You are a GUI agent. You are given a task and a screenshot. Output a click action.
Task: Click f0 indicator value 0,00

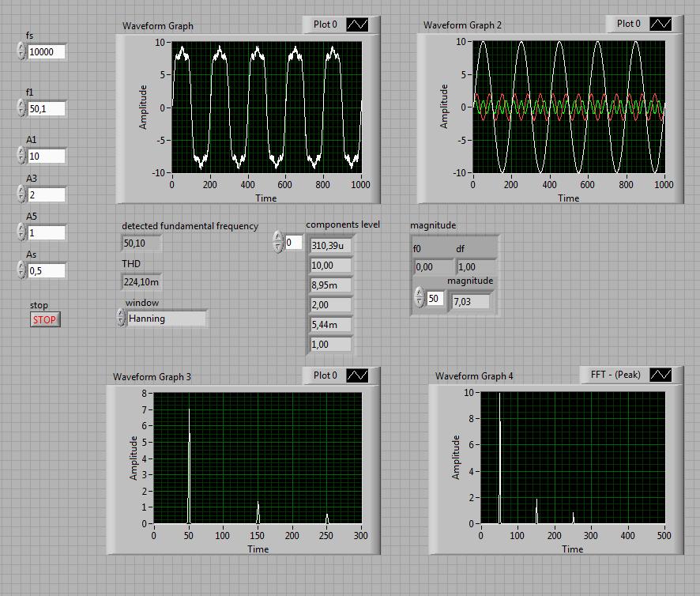point(433,266)
